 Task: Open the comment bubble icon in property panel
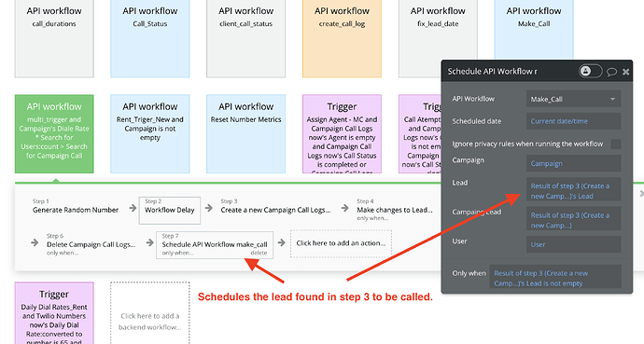tap(612, 72)
